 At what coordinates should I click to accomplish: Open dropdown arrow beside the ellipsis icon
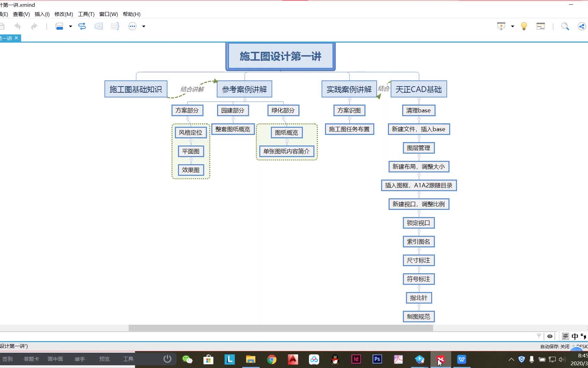(144, 26)
